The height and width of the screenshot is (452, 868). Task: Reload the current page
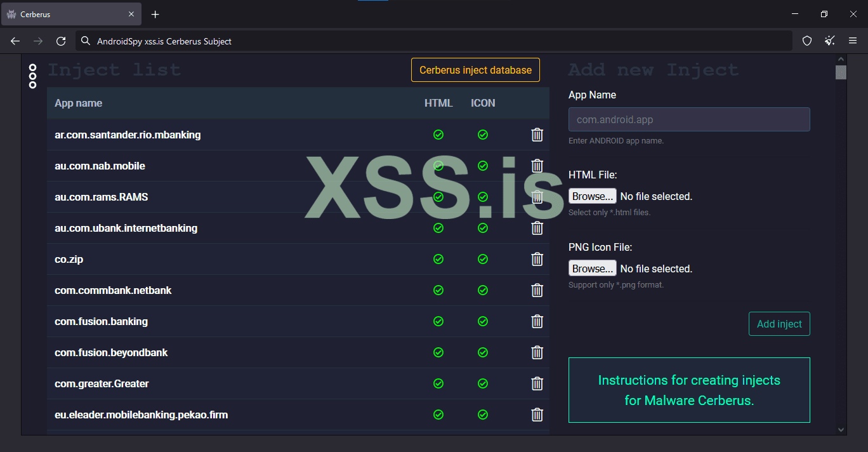click(61, 41)
